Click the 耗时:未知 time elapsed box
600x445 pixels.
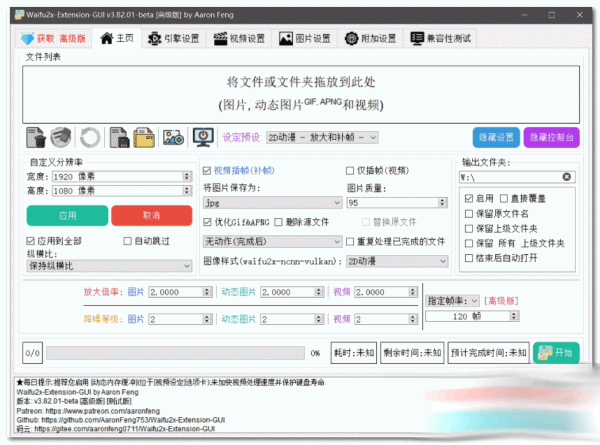coord(354,352)
